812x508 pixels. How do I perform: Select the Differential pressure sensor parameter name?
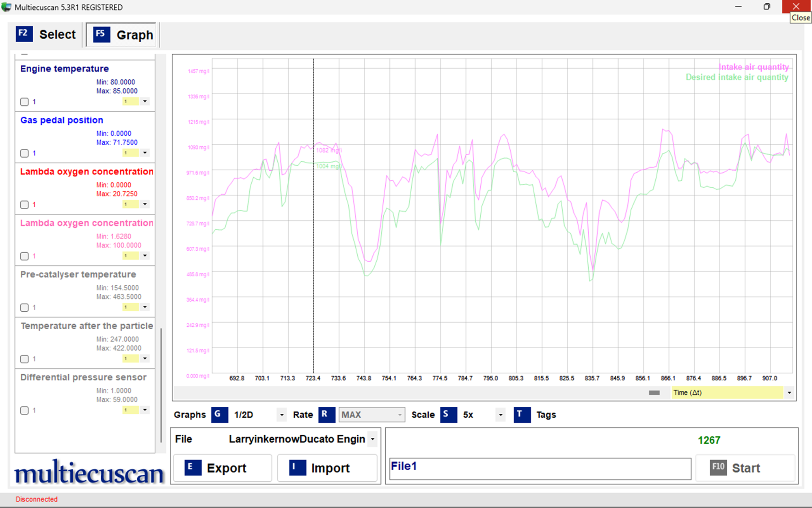83,377
